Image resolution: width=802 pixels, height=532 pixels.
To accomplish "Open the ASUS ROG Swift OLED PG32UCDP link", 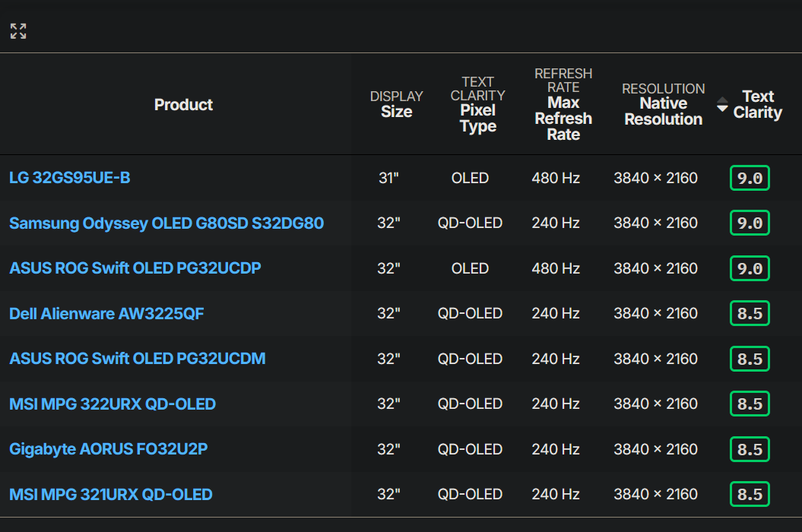I will pos(135,268).
